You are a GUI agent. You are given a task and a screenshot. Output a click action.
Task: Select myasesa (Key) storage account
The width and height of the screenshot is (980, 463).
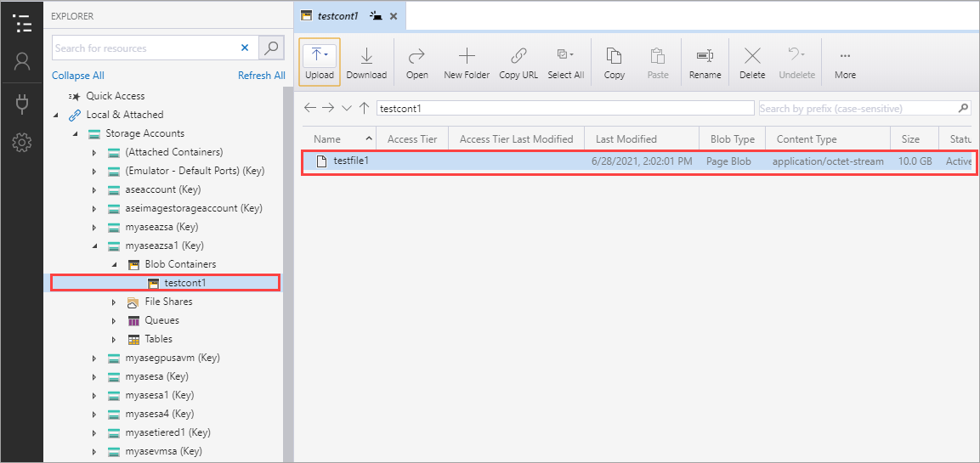(157, 377)
